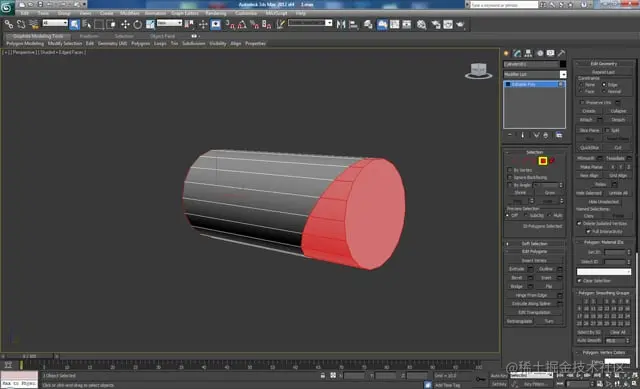Open the named selection sets dropdown arrow
Screen dimensions: 640x389
(x=329, y=23)
